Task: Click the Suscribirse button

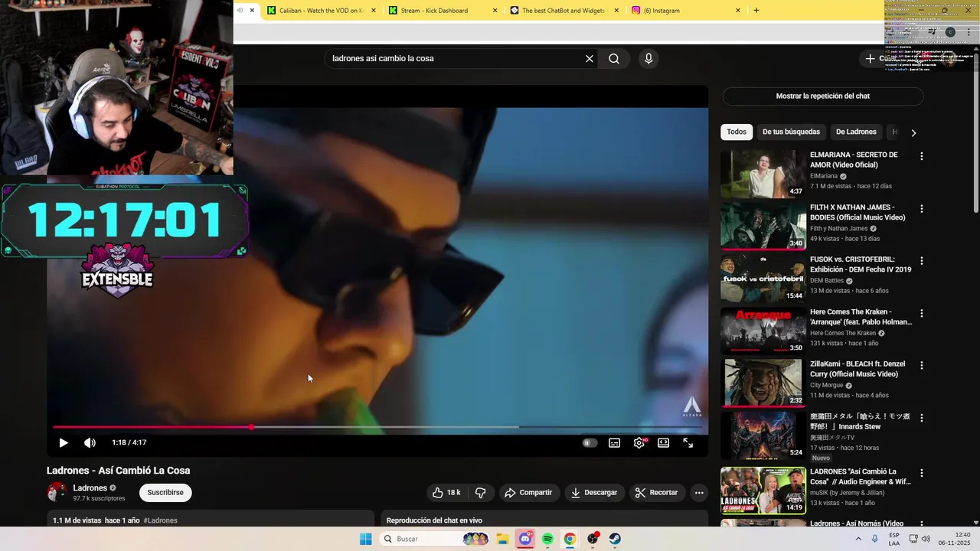Action: click(165, 493)
